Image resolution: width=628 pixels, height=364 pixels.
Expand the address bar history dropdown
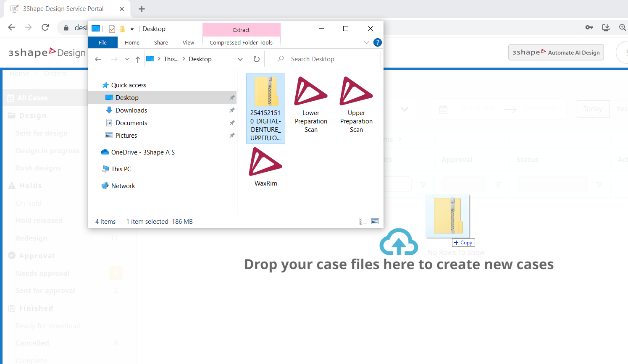coord(240,59)
